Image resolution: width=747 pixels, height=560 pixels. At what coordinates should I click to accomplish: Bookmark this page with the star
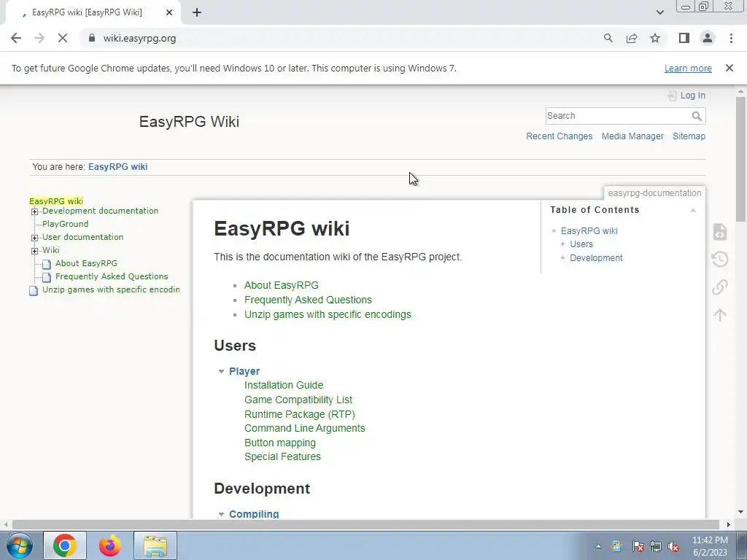655,38
